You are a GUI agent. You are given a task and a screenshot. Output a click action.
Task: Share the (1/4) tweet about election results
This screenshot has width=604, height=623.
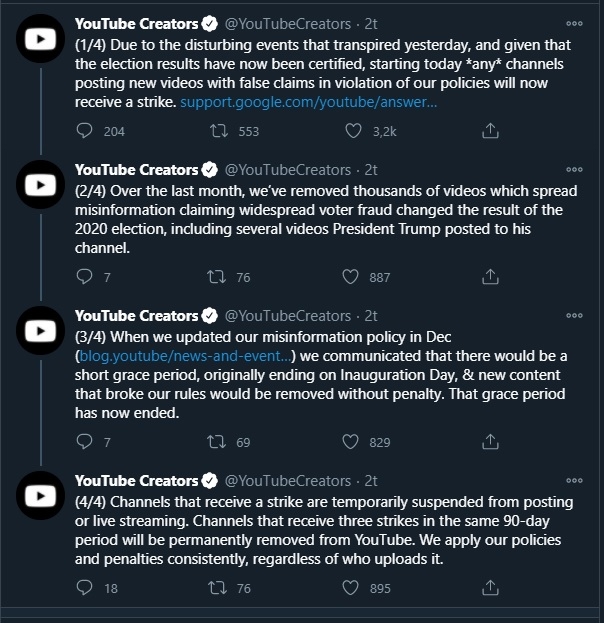[x=490, y=131]
